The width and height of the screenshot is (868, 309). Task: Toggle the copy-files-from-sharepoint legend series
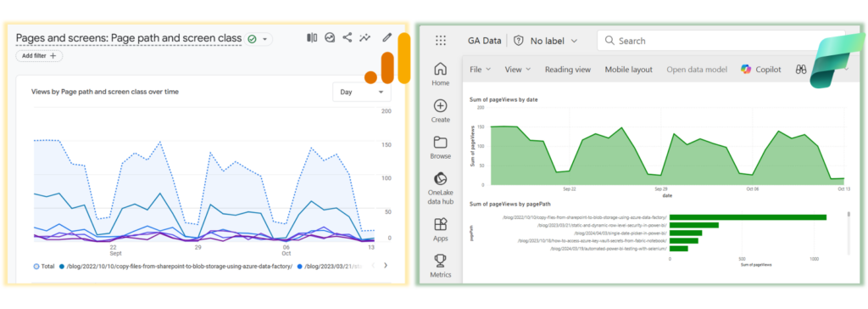[x=175, y=267]
